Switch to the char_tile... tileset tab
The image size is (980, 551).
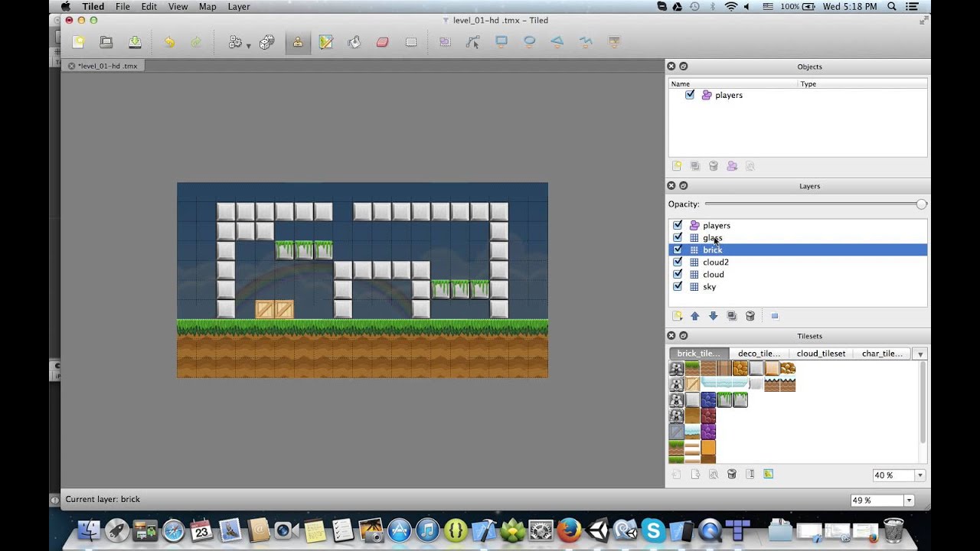coord(882,354)
